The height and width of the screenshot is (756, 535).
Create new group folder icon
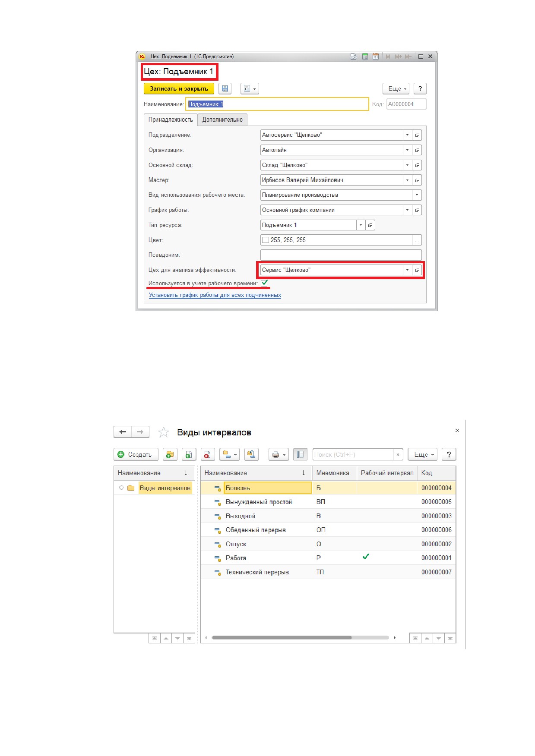[170, 454]
